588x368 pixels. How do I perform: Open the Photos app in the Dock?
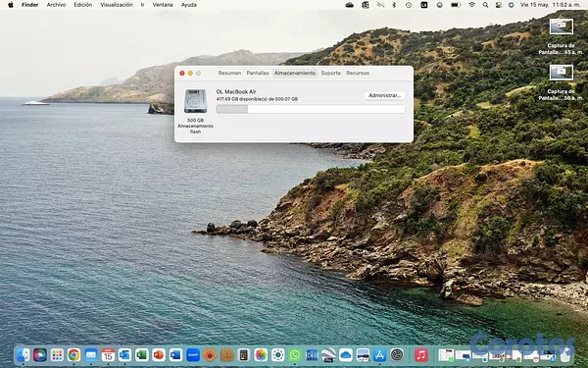pyautogui.click(x=261, y=354)
